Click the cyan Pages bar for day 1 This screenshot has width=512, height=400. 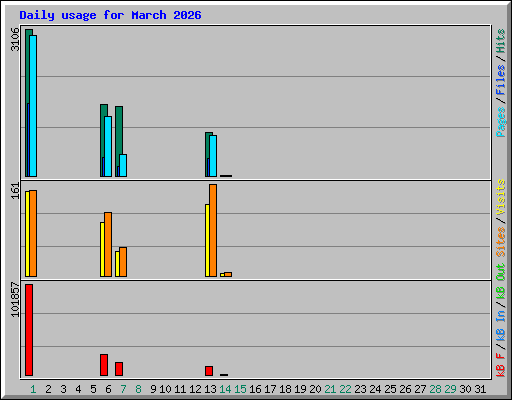coord(33,106)
